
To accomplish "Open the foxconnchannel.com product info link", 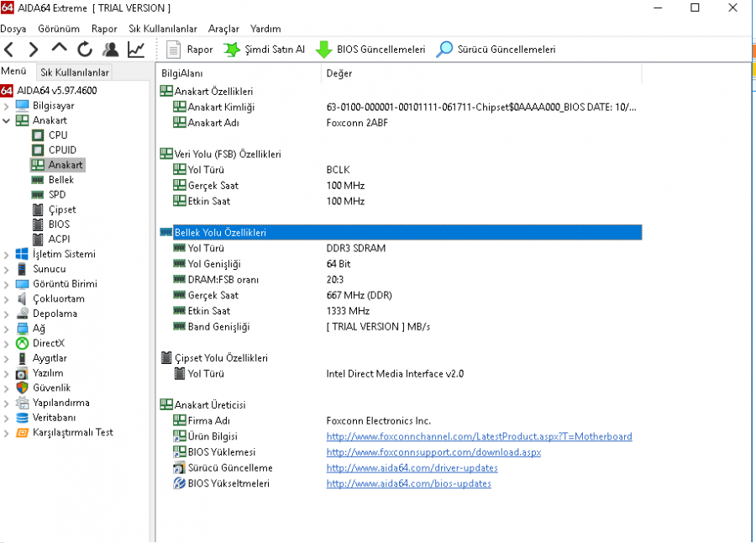I will point(480,437).
